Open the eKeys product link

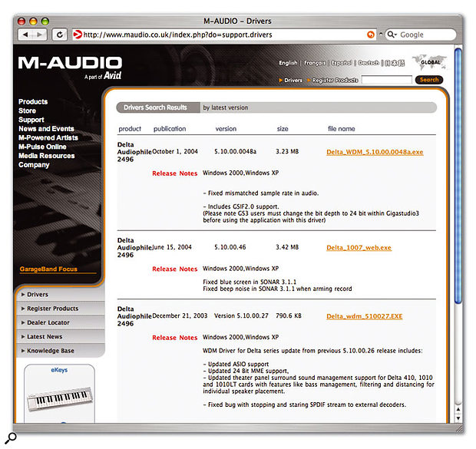pyautogui.click(x=59, y=370)
